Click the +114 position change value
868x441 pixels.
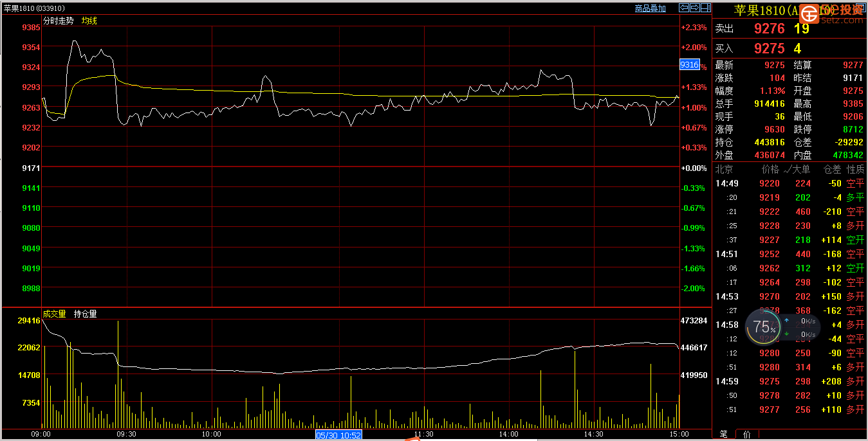[x=831, y=240]
